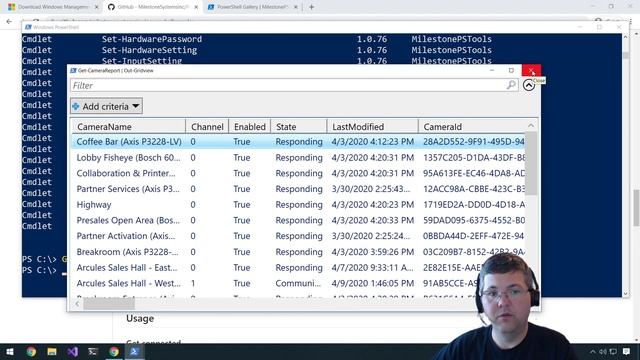Open second Chrome icon in taskbar
Image resolution: width=640 pixels, height=360 pixels.
[x=114, y=351]
